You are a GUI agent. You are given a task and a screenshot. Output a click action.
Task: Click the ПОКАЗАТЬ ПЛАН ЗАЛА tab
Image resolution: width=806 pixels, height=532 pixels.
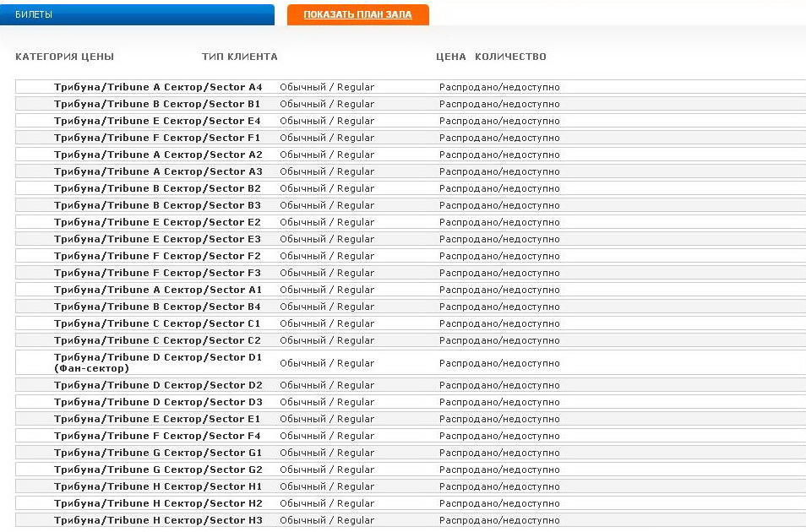coord(357,15)
